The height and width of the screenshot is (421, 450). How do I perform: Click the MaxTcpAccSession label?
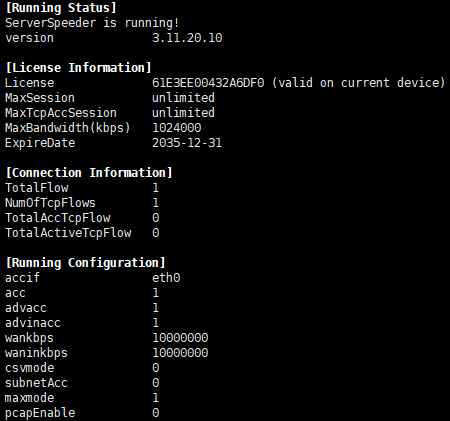(x=61, y=113)
